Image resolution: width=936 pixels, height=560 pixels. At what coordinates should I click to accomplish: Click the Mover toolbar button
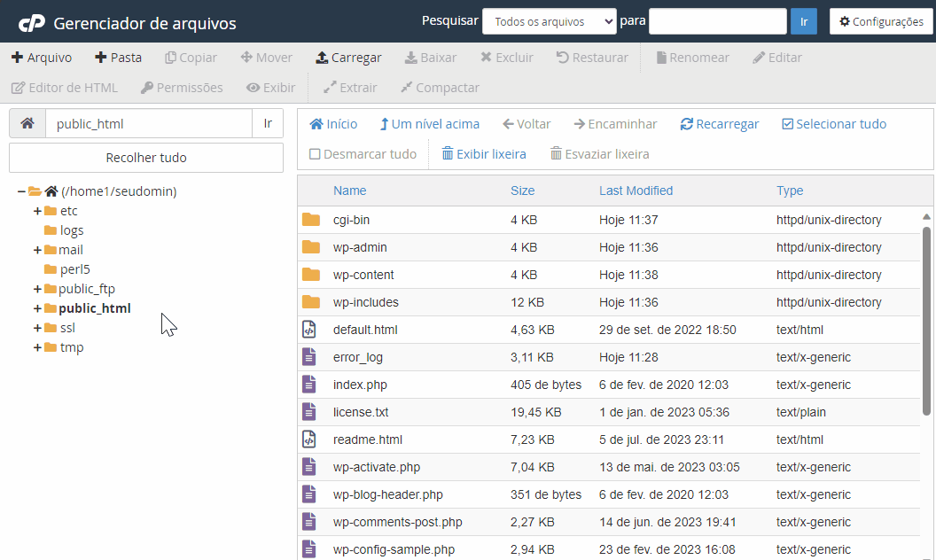[266, 58]
